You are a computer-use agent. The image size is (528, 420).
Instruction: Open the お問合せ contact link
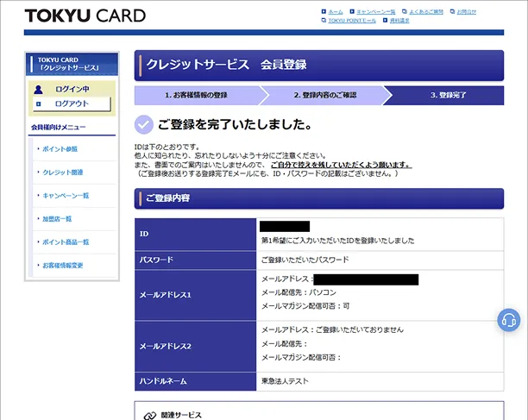coord(467,12)
